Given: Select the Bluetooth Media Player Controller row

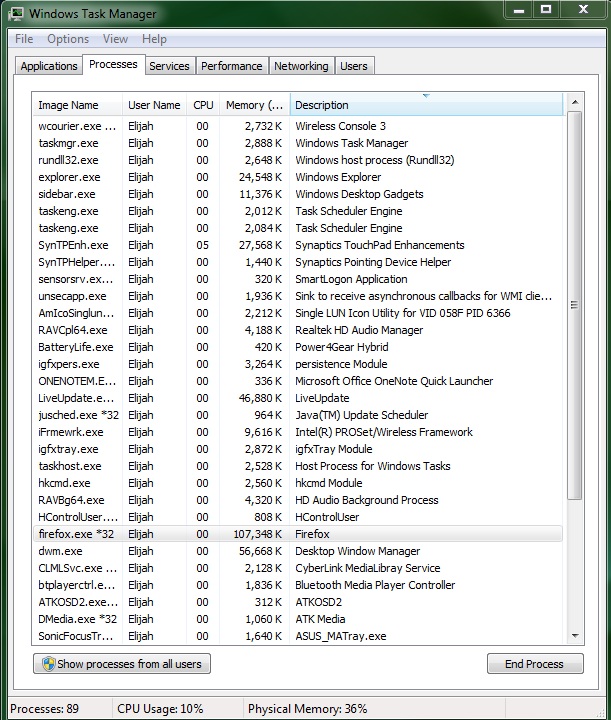Looking at the screenshot, I should pyautogui.click(x=297, y=585).
